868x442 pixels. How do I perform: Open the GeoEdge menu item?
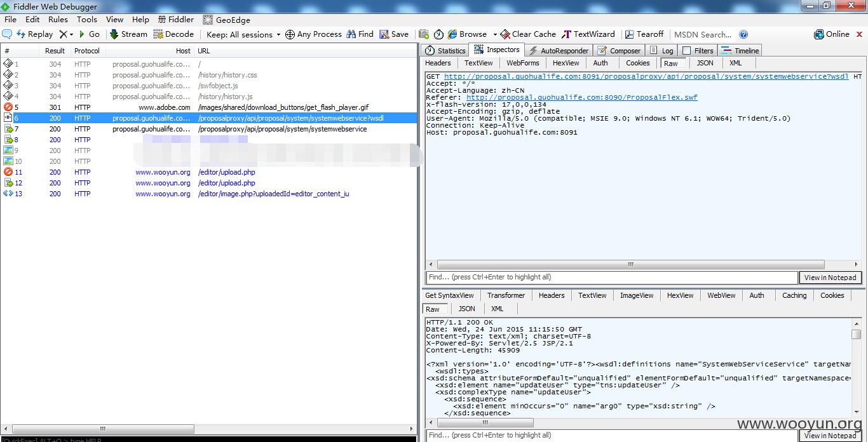tap(227, 20)
